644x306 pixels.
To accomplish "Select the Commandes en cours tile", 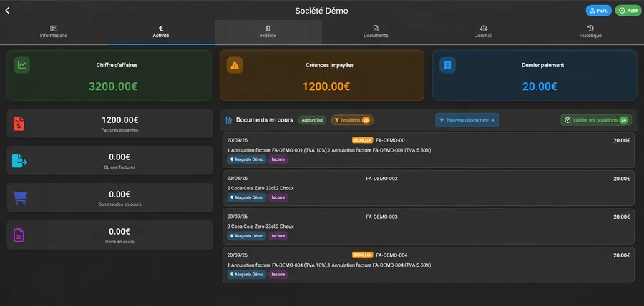I will click(109, 198).
